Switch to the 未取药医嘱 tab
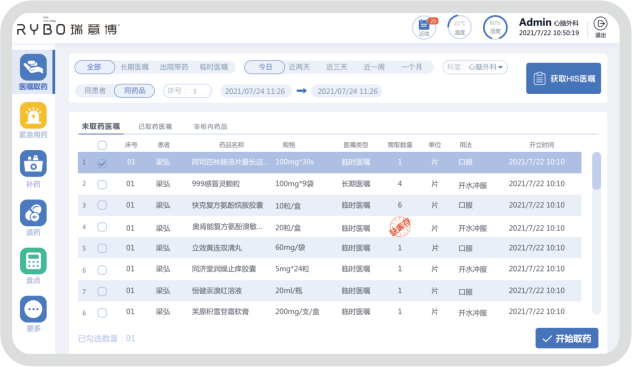Viewport: 632px width, 367px height. (101, 126)
